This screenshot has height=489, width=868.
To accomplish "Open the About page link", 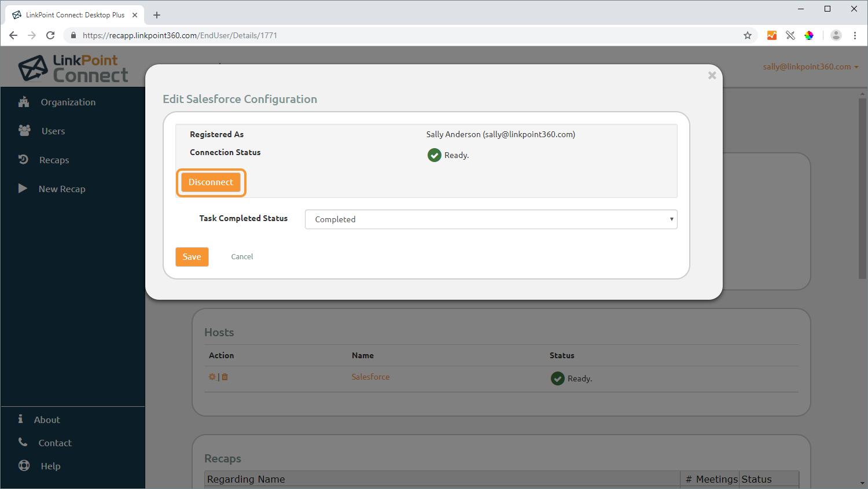I will pos(47,420).
